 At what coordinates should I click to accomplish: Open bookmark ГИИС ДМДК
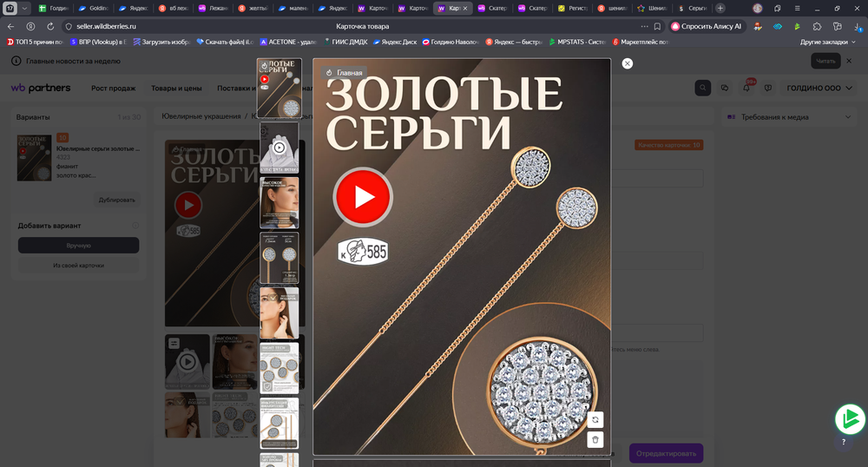click(345, 42)
